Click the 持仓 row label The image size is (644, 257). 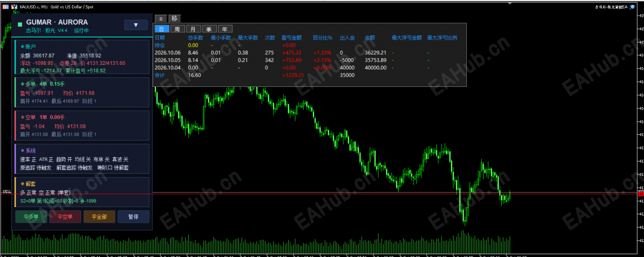click(160, 45)
